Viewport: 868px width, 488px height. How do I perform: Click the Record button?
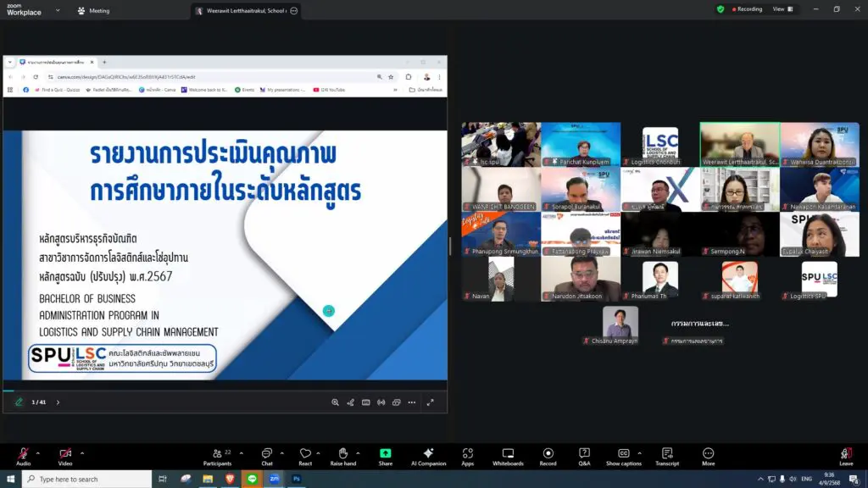[x=548, y=455]
